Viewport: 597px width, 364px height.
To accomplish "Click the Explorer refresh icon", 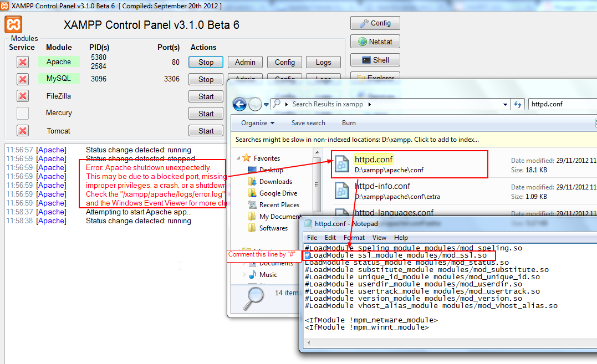I will tap(517, 104).
